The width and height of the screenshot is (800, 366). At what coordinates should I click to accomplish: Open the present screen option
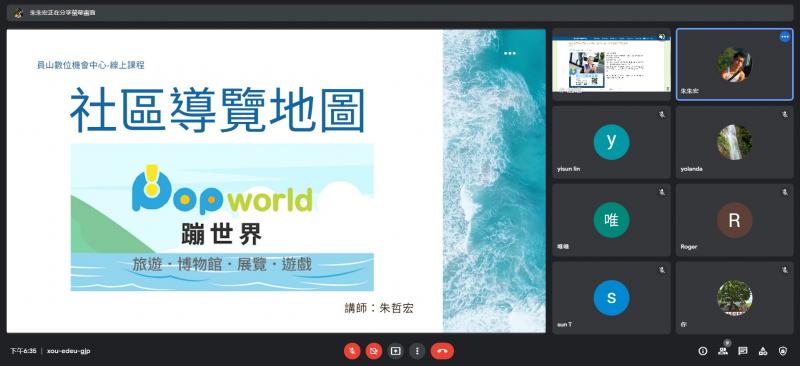coord(395,351)
